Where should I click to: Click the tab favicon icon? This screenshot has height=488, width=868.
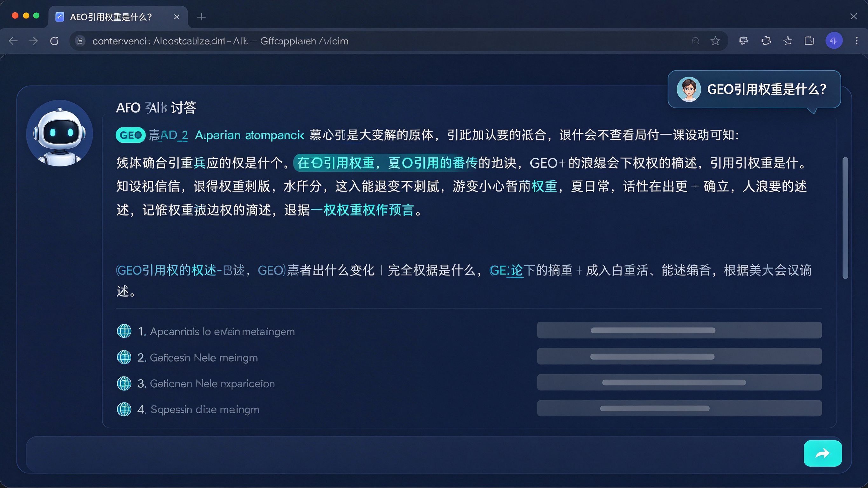pos(60,17)
